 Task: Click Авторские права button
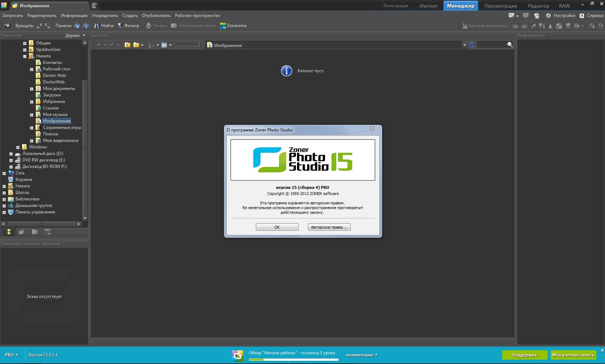[x=329, y=227]
